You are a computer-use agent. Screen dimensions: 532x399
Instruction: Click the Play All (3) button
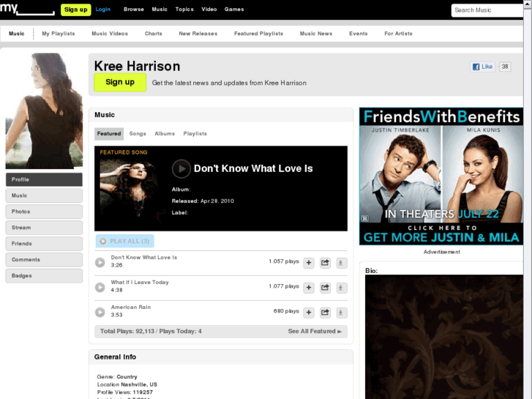(x=125, y=241)
